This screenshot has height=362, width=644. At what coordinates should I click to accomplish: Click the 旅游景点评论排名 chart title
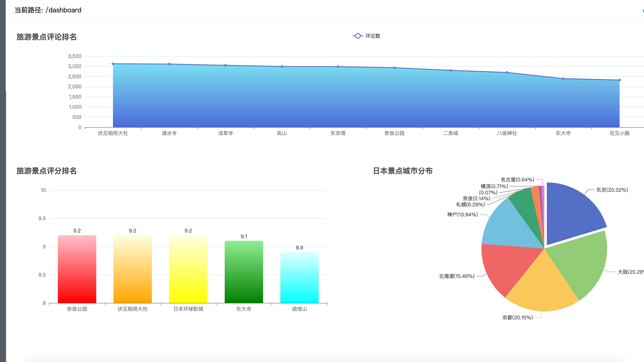pyautogui.click(x=46, y=37)
